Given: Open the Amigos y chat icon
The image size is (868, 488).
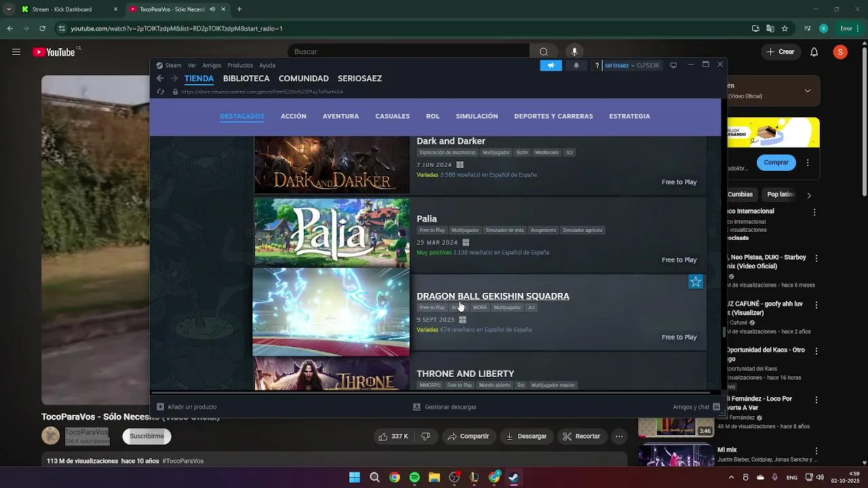Looking at the screenshot, I should click(x=716, y=407).
